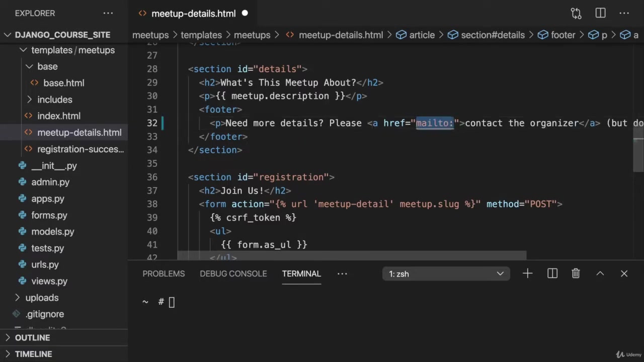
Task: Close the terminal panel with X
Action: [x=624, y=274]
